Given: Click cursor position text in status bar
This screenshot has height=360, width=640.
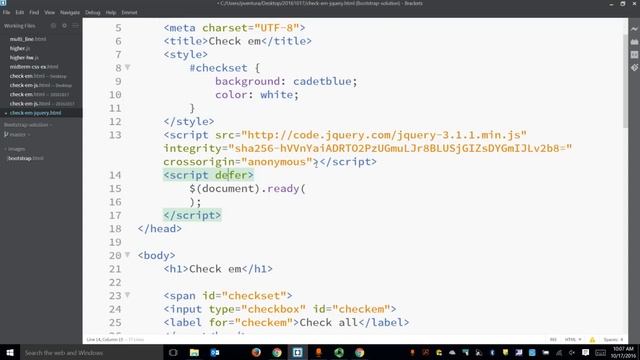Looking at the screenshot, I should point(105,340).
